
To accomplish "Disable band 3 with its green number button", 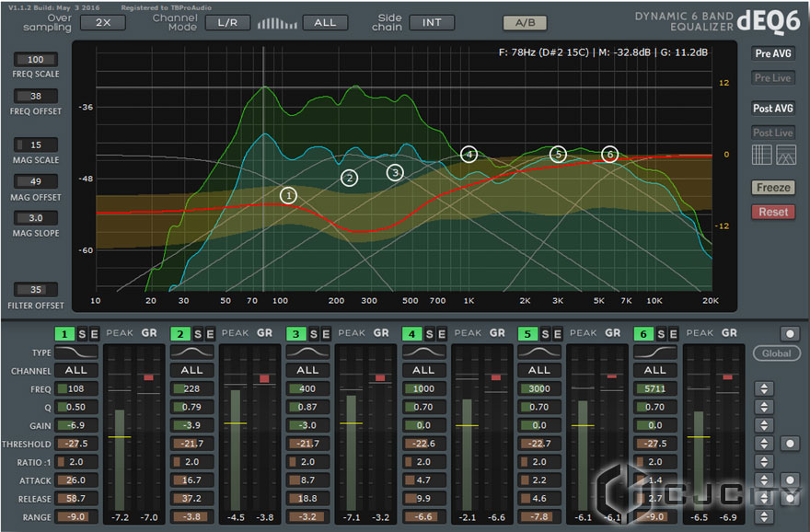I will tap(296, 334).
